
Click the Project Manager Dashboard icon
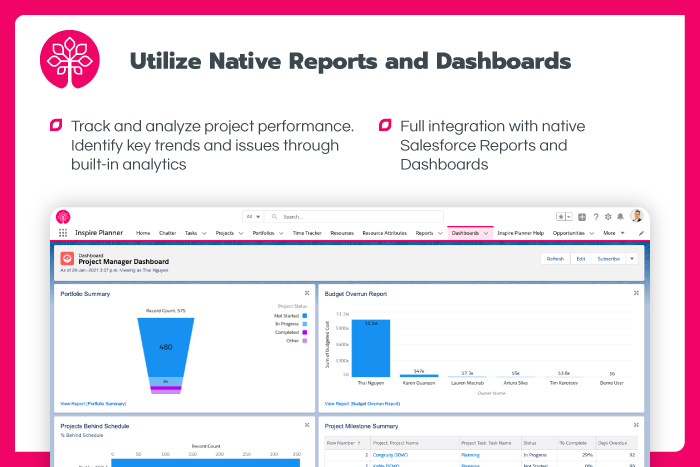click(x=67, y=259)
